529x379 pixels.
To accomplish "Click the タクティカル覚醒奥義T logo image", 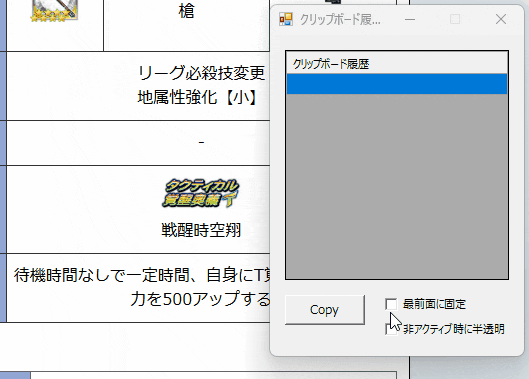I will (x=201, y=193).
